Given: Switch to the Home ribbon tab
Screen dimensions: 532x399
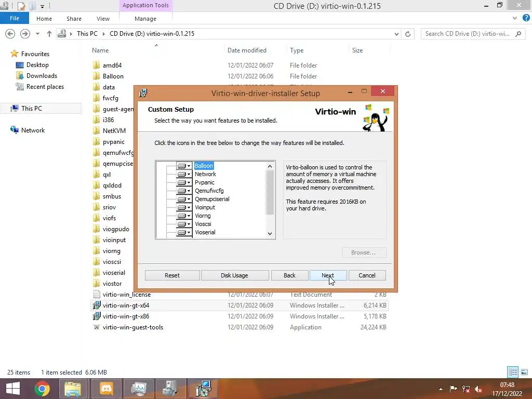Looking at the screenshot, I should point(44,19).
